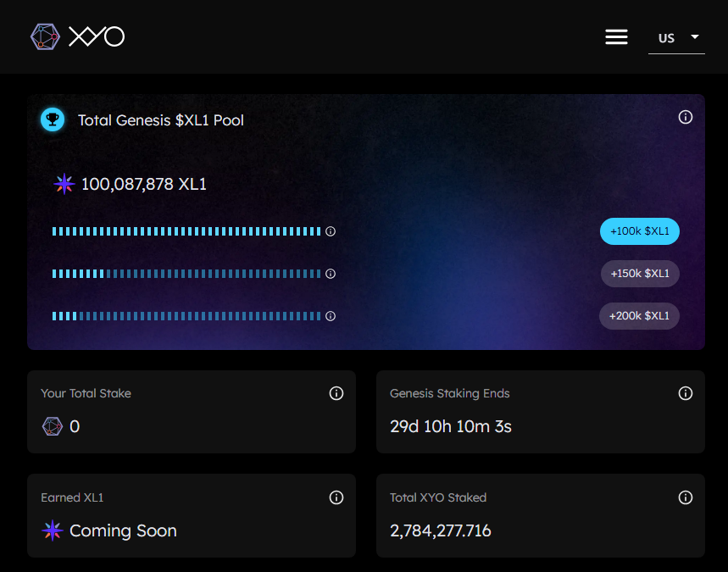
Task: Click star icon beside Coming Soon
Action: coord(53,530)
